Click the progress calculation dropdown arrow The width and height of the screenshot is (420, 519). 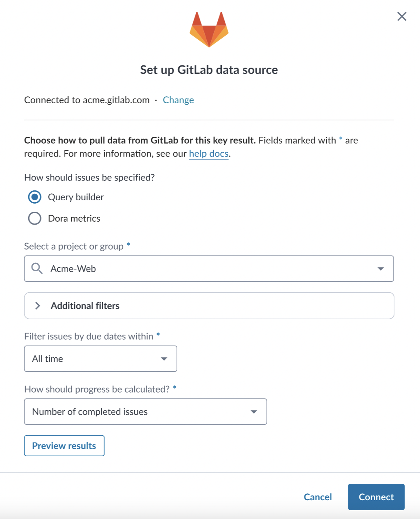point(254,412)
